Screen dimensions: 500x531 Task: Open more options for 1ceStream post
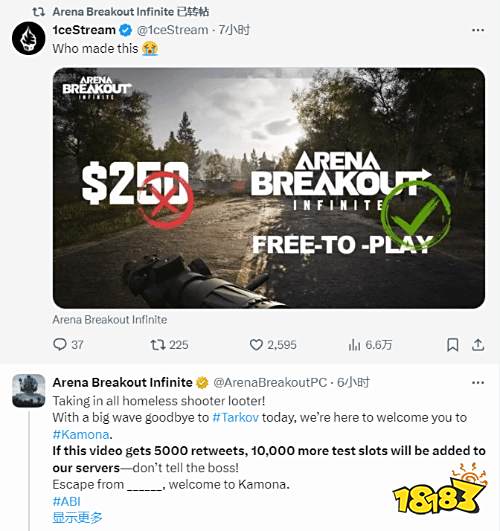[x=478, y=30]
